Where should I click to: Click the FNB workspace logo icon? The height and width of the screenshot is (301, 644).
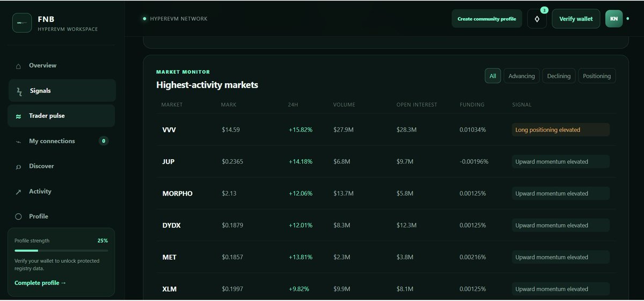tap(23, 23)
